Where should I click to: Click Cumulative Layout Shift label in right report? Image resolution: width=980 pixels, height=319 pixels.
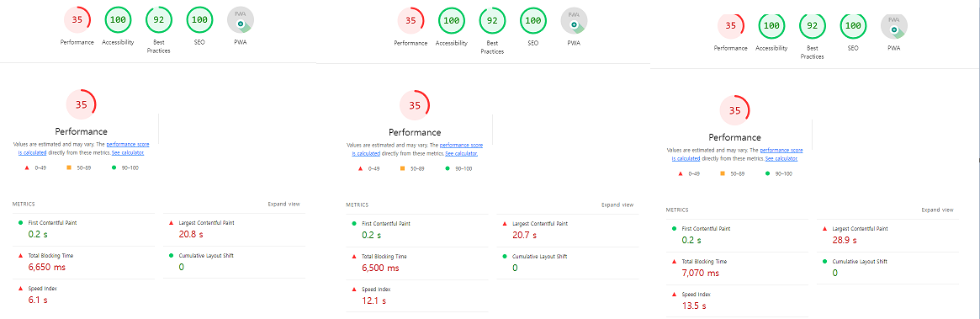pyautogui.click(x=860, y=262)
